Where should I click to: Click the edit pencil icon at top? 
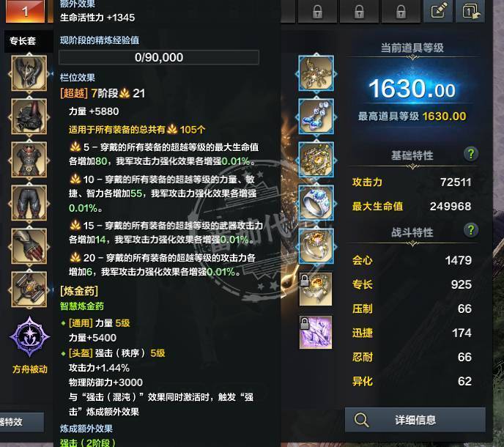[439, 11]
